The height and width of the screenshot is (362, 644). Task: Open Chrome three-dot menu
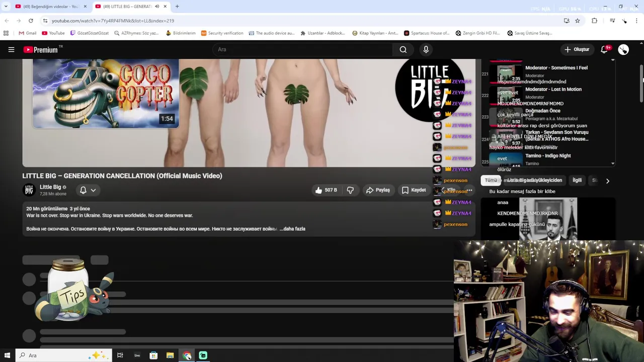click(x=636, y=21)
